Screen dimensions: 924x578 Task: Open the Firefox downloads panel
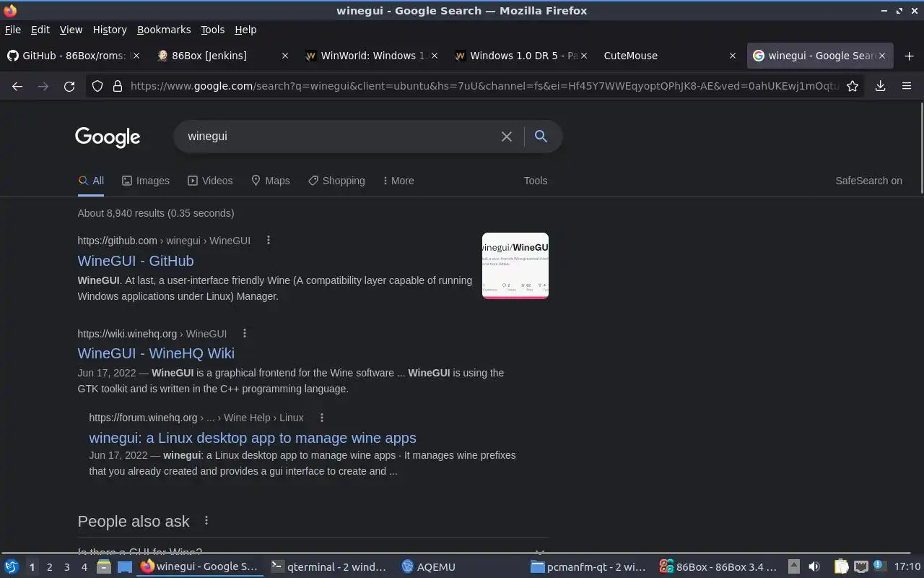click(880, 86)
